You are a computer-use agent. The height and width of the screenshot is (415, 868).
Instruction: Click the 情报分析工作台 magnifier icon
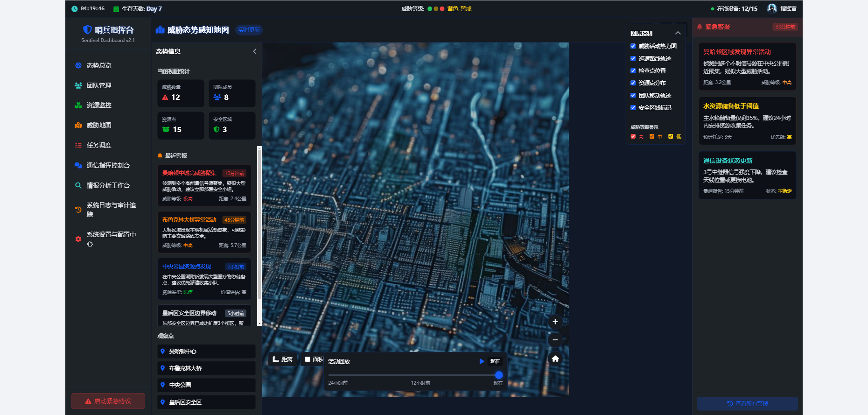click(x=78, y=185)
